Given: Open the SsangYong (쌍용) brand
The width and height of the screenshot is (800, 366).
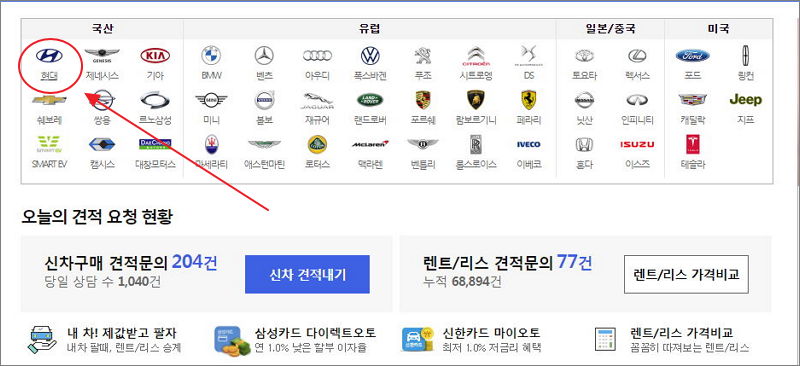Looking at the screenshot, I should coord(102,100).
